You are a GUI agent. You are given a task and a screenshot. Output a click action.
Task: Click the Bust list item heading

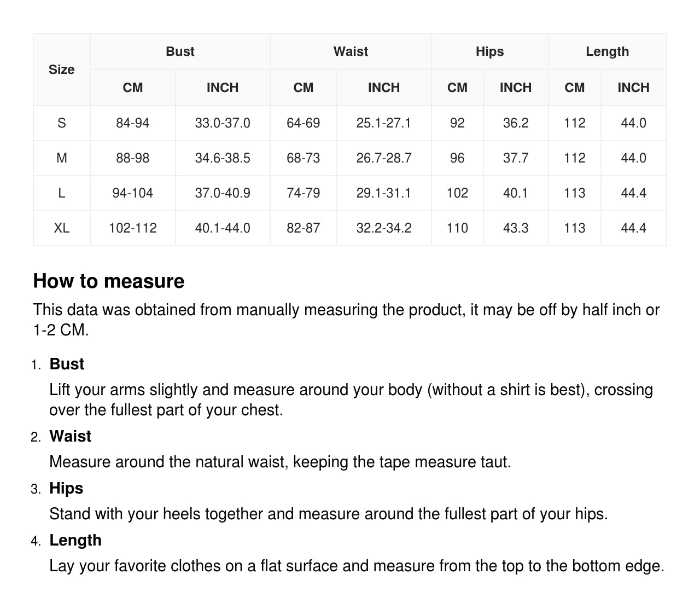tap(67, 364)
